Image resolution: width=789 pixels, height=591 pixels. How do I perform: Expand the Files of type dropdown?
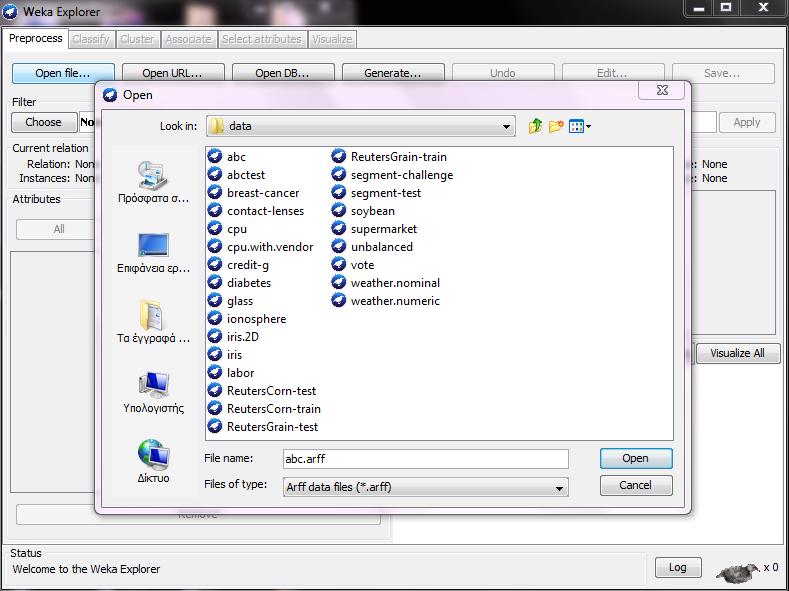click(x=559, y=487)
